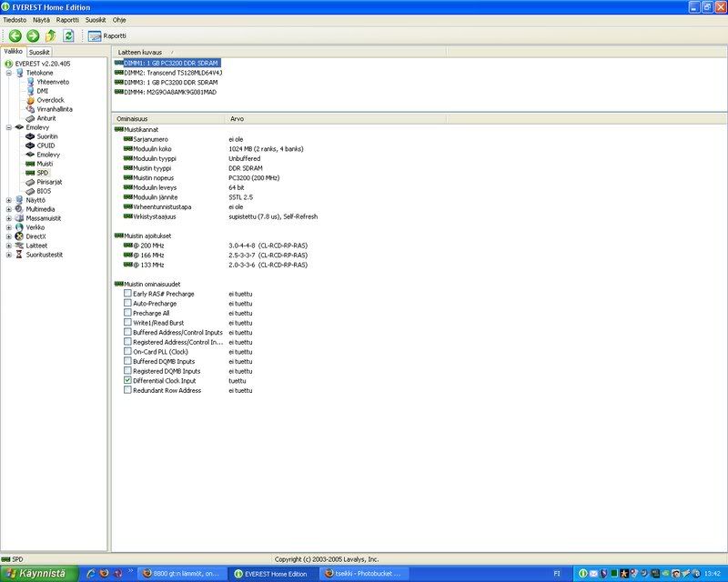The image size is (728, 582).
Task: Click the green Forward arrow toolbar icon
Action: point(33,35)
